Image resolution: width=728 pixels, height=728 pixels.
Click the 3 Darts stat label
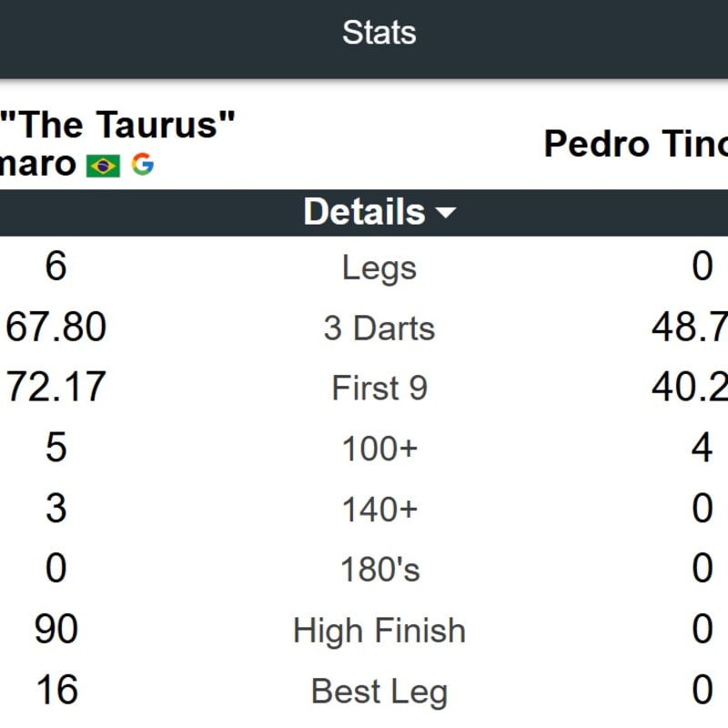tap(379, 329)
